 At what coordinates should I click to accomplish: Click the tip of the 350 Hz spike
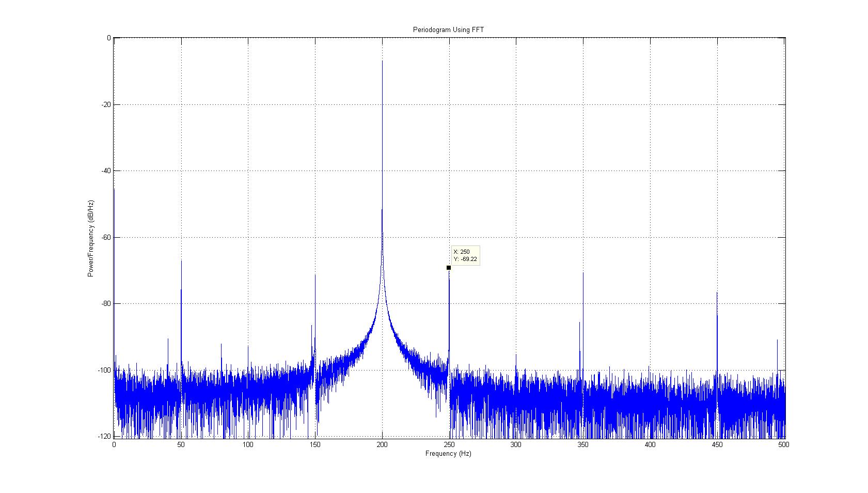[583, 273]
